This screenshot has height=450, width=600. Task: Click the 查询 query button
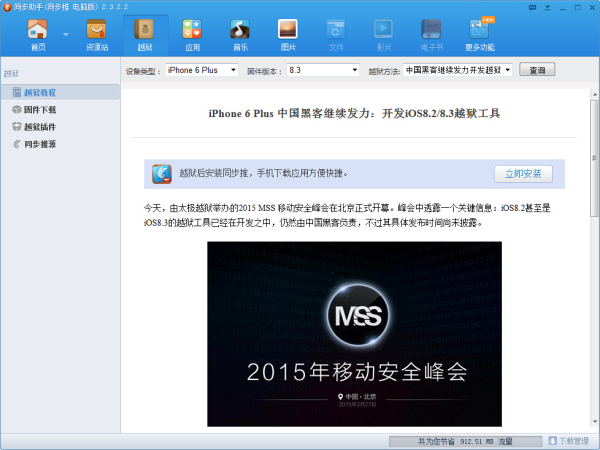pos(537,70)
